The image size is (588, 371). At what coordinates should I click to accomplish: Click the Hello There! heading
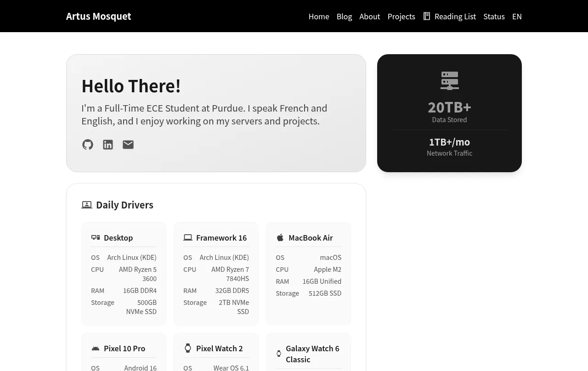click(x=131, y=86)
